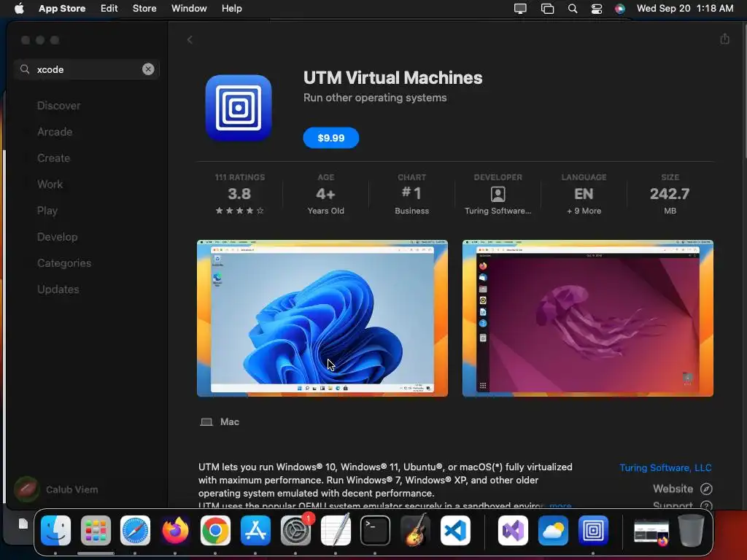Open the Work section
Image resolution: width=747 pixels, height=560 pixels.
click(x=50, y=184)
